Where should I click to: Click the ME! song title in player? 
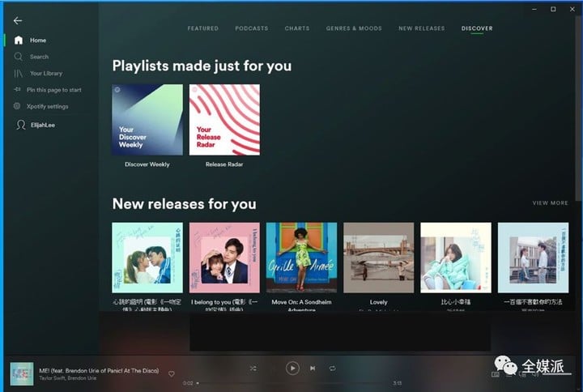(x=99, y=371)
